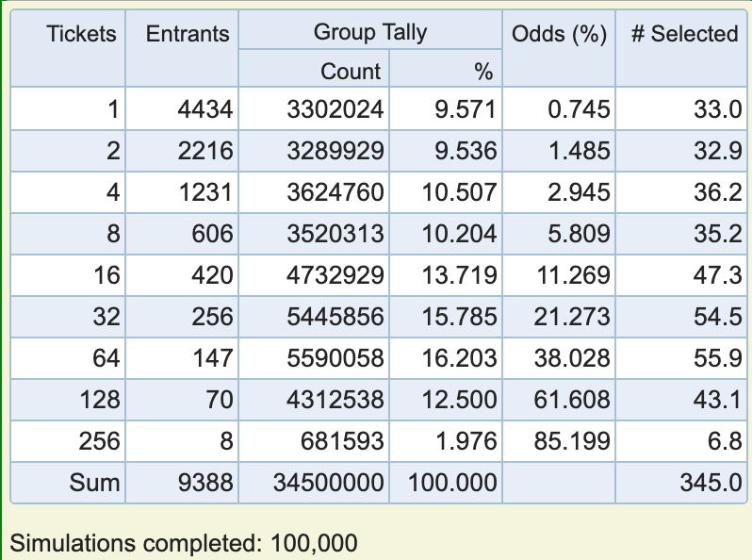Screen dimensions: 752x560
Task: Click the Entrants column header
Action: [x=187, y=34]
